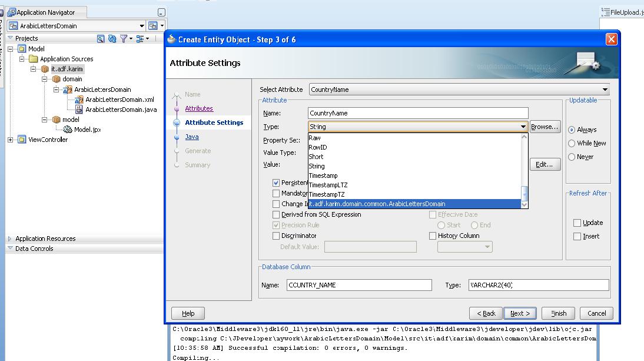Select the it.adf.karim package icon
The height and width of the screenshot is (361, 644).
click(45, 69)
